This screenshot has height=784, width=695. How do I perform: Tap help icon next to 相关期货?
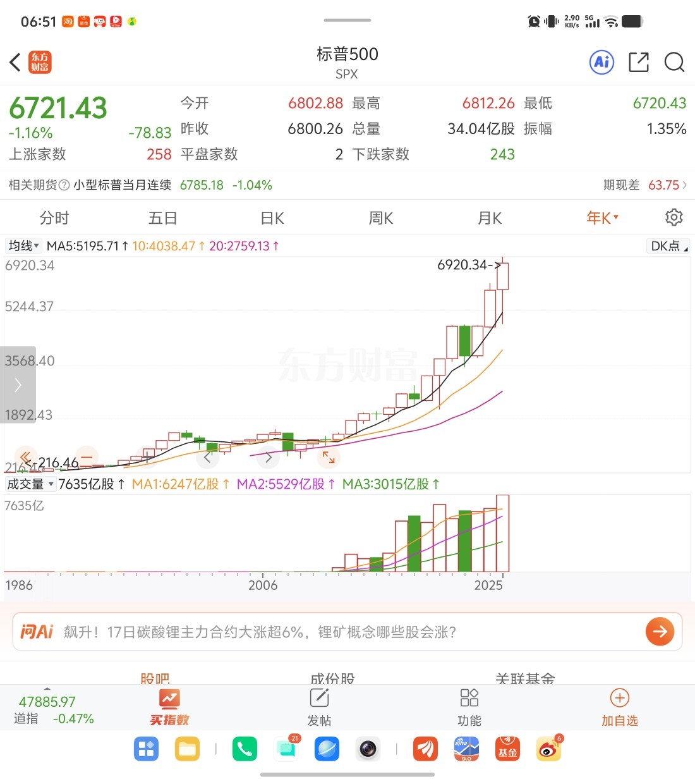coord(64,185)
